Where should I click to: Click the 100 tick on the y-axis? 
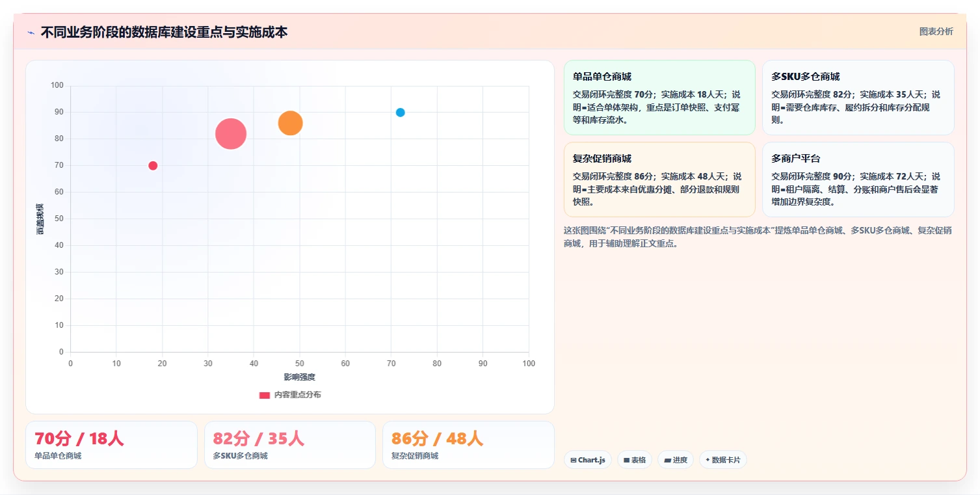(x=57, y=85)
